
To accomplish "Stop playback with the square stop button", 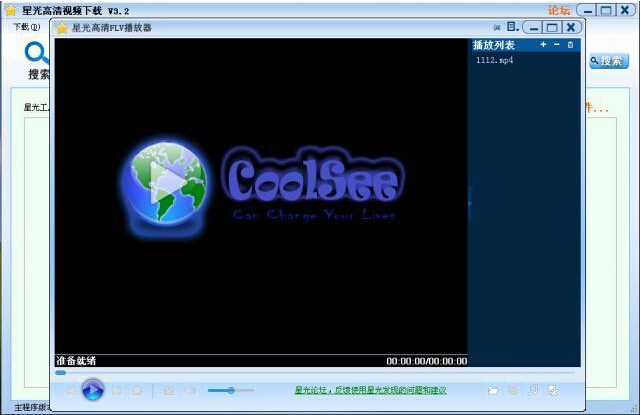I will pyautogui.click(x=137, y=390).
